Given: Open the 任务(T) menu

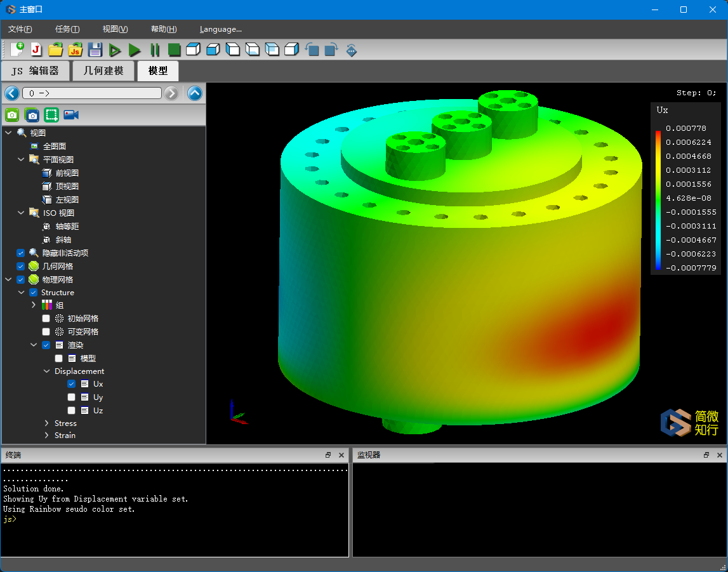Looking at the screenshot, I should (67, 29).
